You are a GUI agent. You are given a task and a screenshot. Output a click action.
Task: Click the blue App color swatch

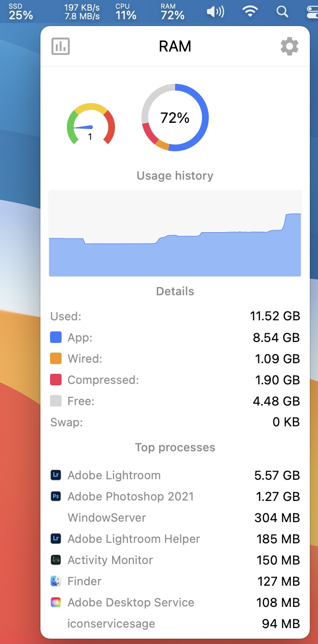pyautogui.click(x=56, y=338)
